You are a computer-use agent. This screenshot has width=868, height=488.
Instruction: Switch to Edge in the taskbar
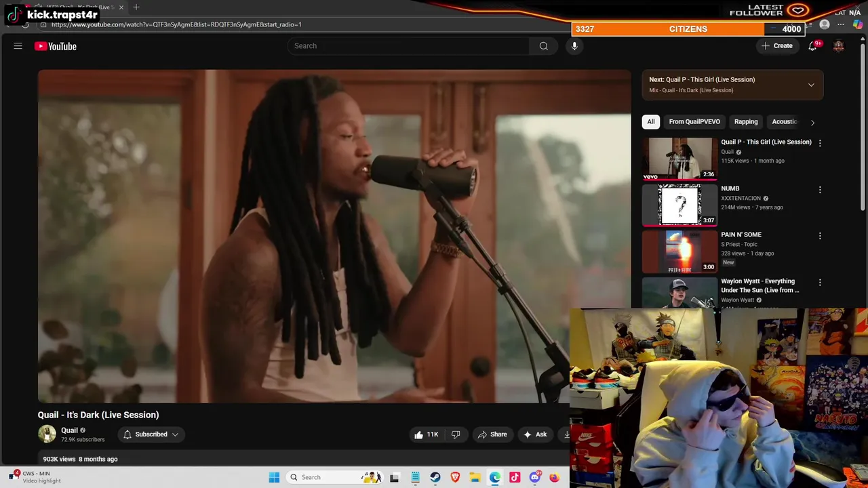pyautogui.click(x=495, y=477)
